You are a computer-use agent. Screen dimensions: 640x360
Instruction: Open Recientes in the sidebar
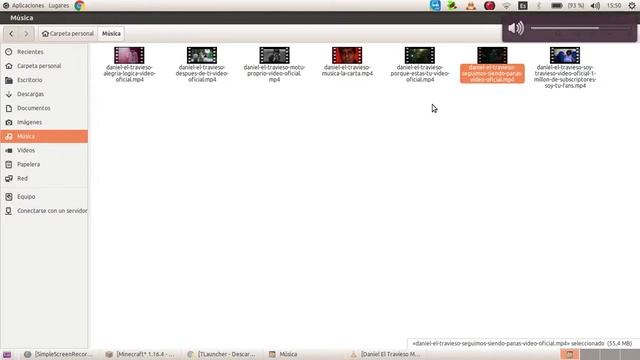point(44,52)
